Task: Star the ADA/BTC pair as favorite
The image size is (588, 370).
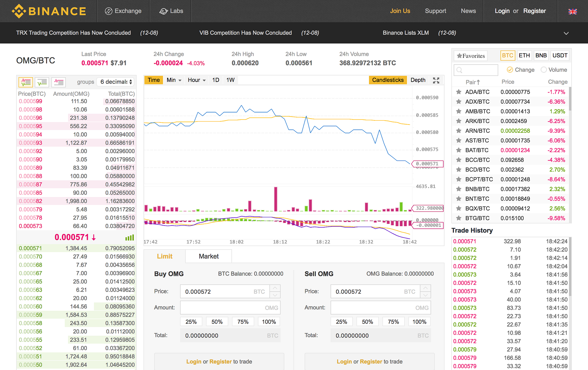Action: 459,92
